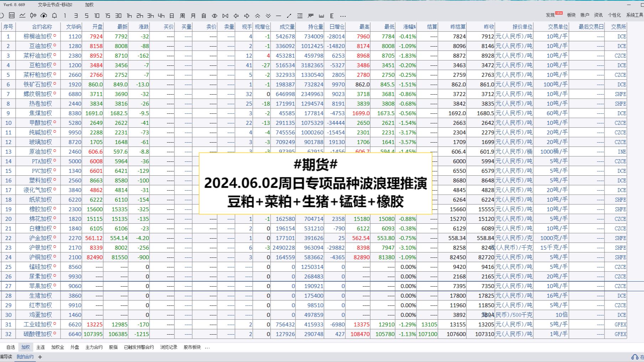Screen dimensions: 644x362
Task: Select the custom 自 period button
Action: 204,16
